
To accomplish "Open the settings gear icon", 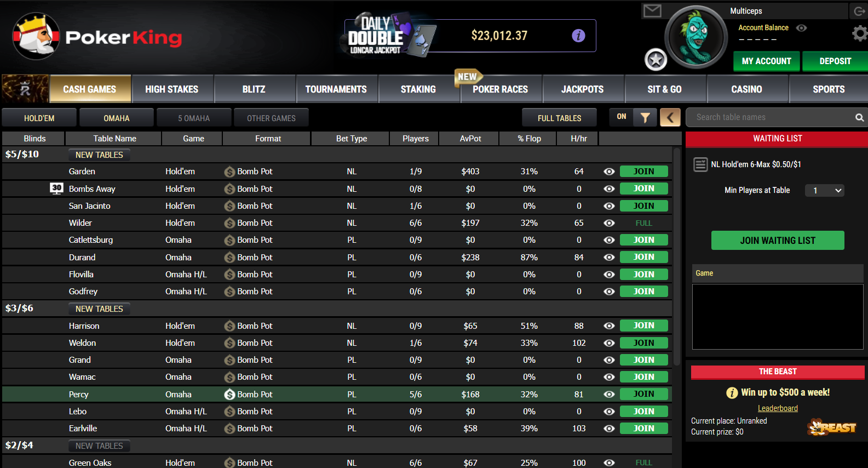I will pyautogui.click(x=859, y=34).
